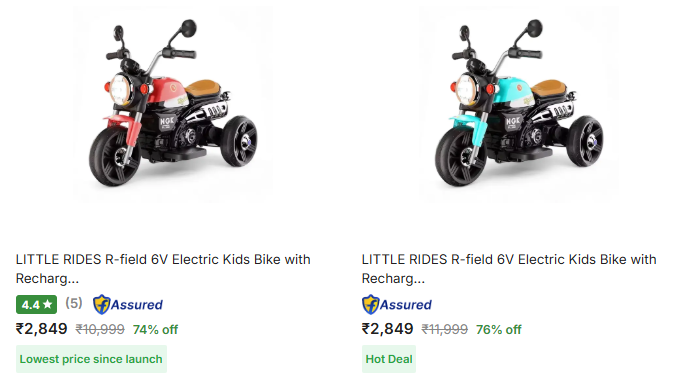Click the (5) review count
This screenshot has height=391, width=676.
[x=74, y=303]
